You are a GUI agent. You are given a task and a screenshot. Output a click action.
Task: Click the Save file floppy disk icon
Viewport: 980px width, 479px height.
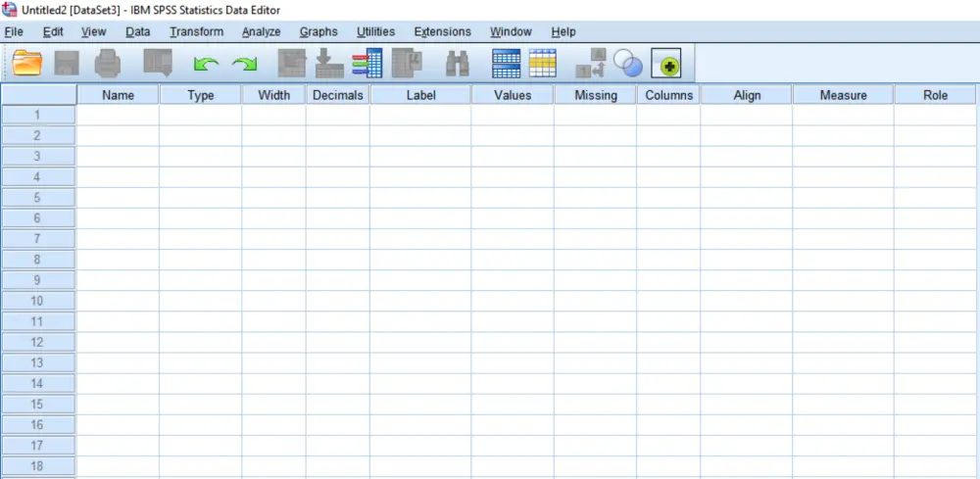point(67,63)
